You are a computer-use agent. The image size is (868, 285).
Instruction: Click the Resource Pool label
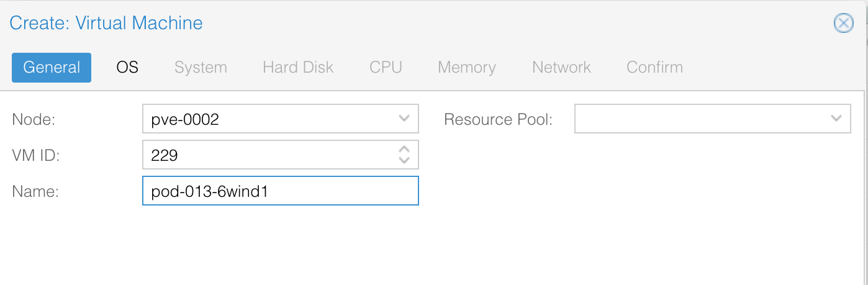point(499,119)
